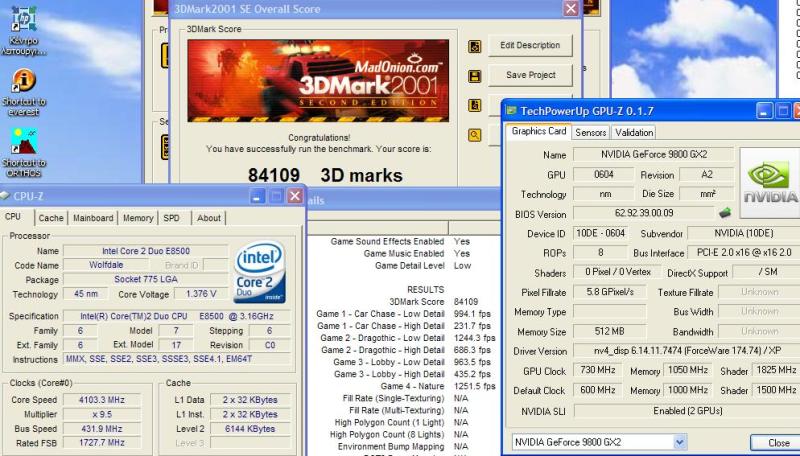
Task: Click the Technology value 45 nm in CPU-Z
Action: coord(86,294)
